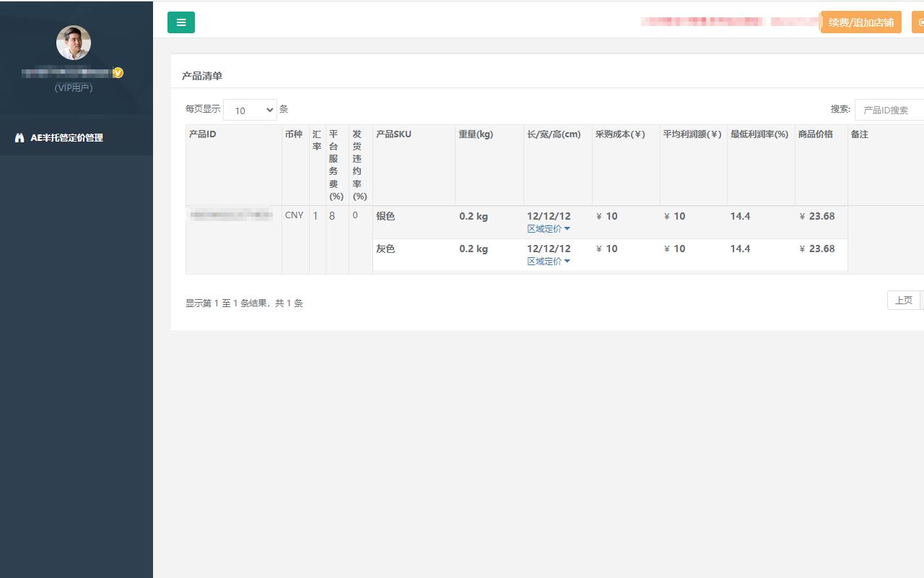Click the blue chevron beside 银色 区域定价
This screenshot has width=924, height=578.
click(567, 228)
